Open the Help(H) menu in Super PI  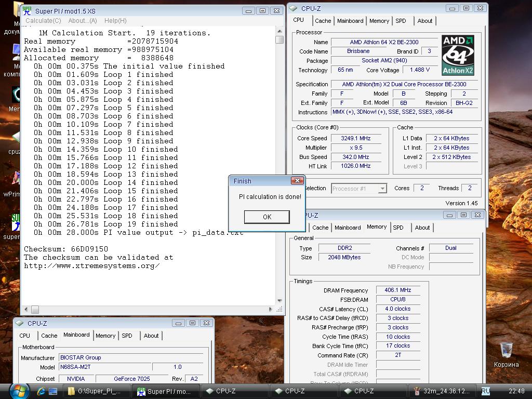[x=115, y=21]
